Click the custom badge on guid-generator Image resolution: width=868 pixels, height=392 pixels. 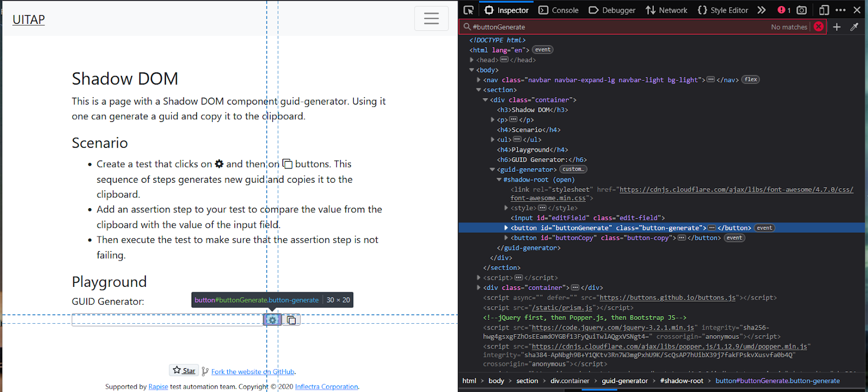[573, 169]
